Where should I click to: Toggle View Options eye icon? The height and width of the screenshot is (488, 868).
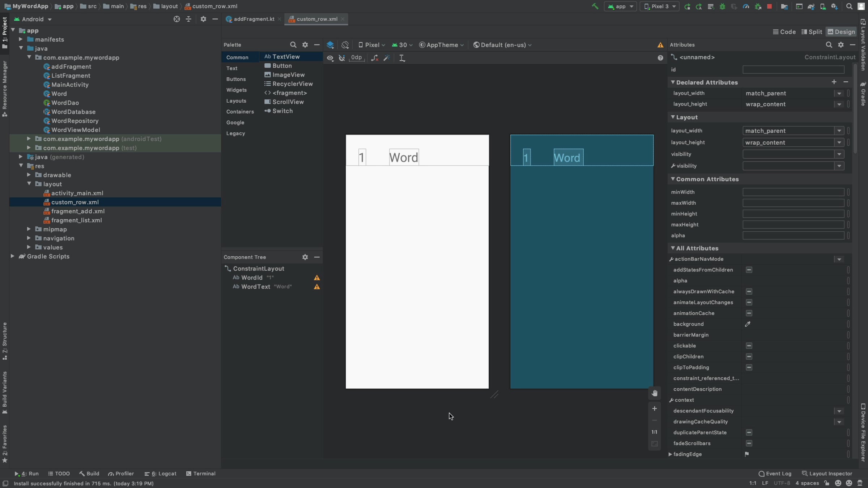[330, 58]
